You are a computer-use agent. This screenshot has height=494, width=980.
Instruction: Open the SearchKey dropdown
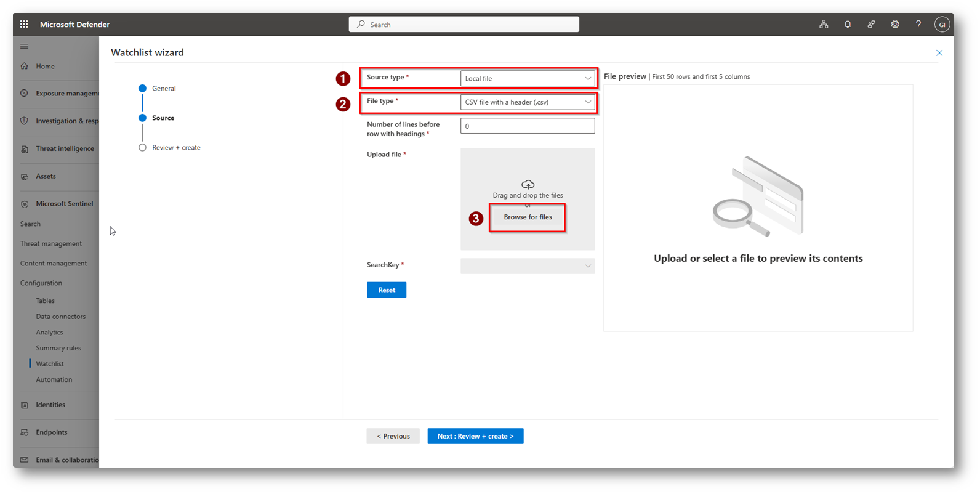528,266
